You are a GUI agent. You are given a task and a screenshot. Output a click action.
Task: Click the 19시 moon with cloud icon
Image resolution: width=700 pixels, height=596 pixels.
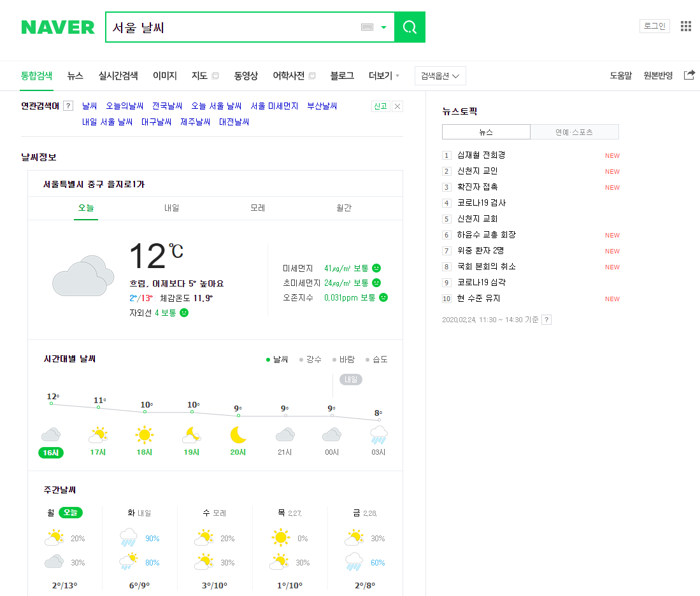(x=192, y=434)
